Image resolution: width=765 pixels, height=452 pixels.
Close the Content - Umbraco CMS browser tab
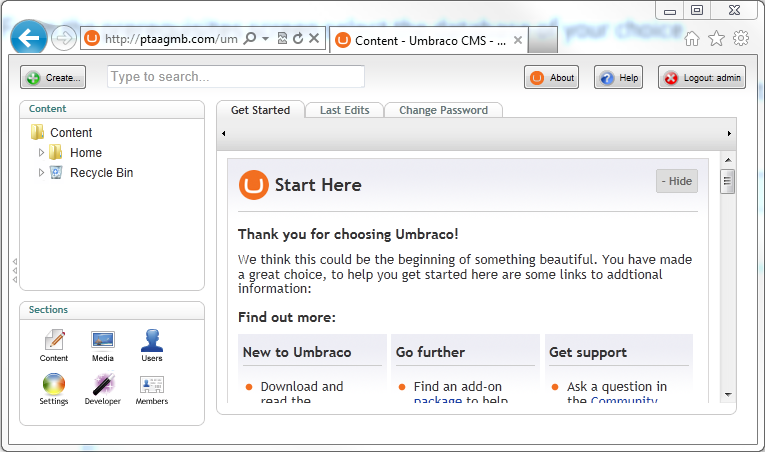coord(518,40)
